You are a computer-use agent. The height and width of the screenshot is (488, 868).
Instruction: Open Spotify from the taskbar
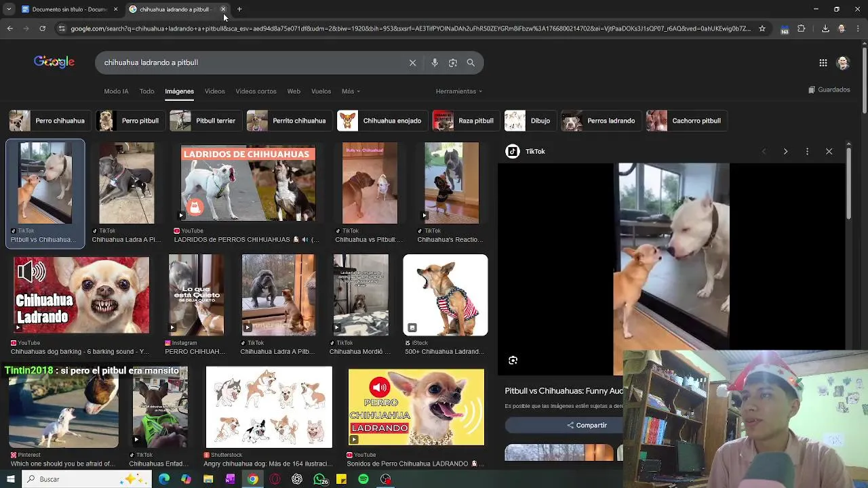coord(363,479)
